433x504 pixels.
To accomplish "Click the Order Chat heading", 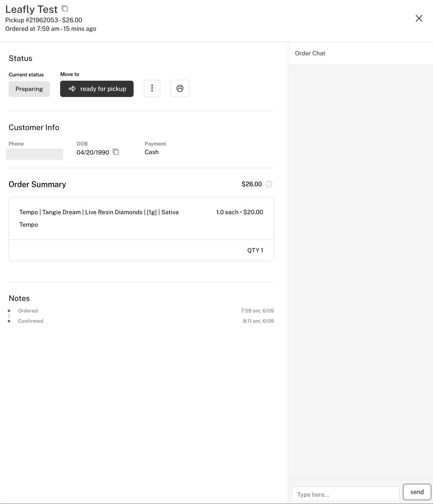I will 310,53.
